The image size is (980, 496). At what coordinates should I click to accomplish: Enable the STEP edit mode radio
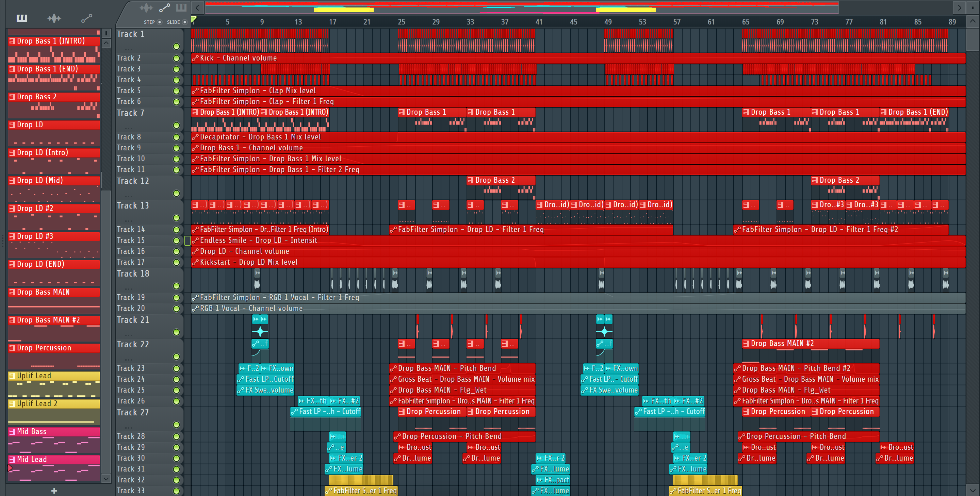(160, 22)
